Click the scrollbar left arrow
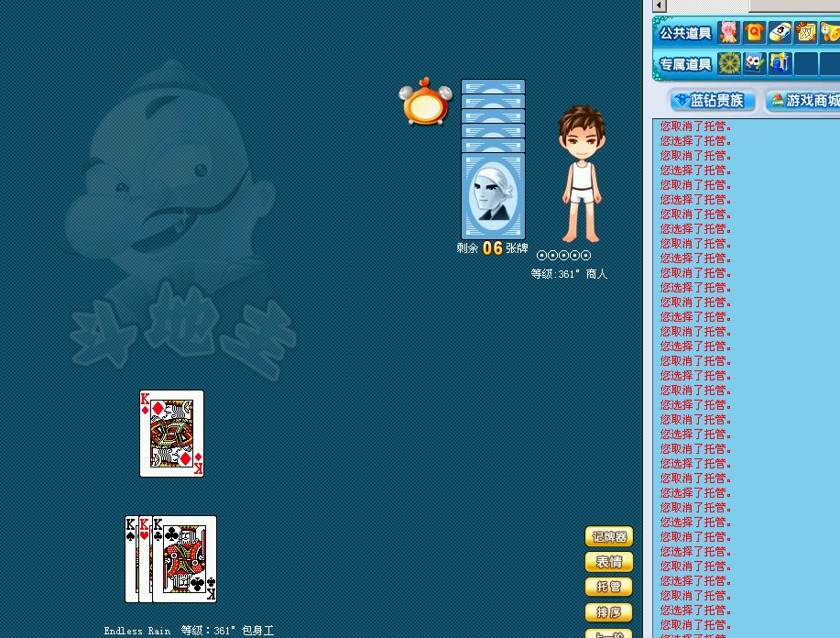 click(x=660, y=5)
